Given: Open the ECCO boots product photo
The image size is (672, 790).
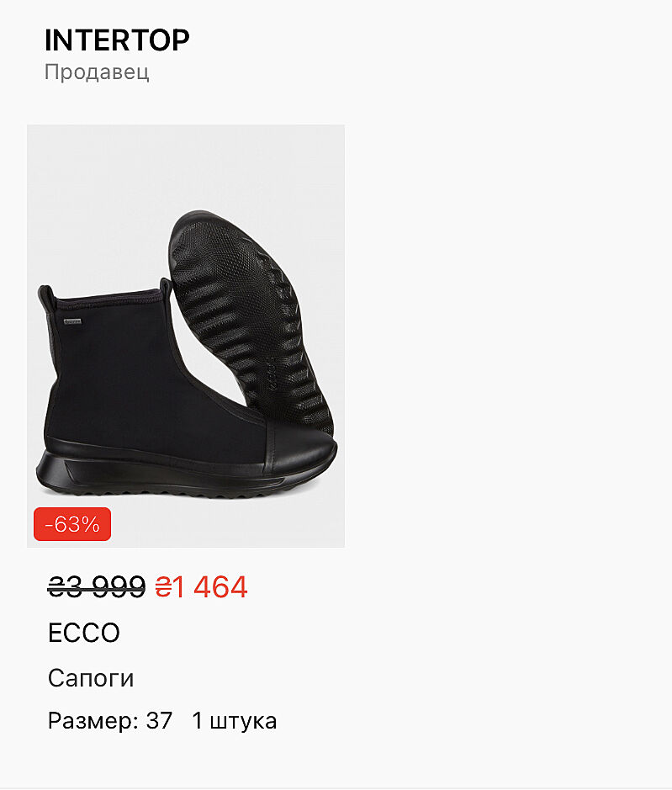Looking at the screenshot, I should pyautogui.click(x=186, y=336).
